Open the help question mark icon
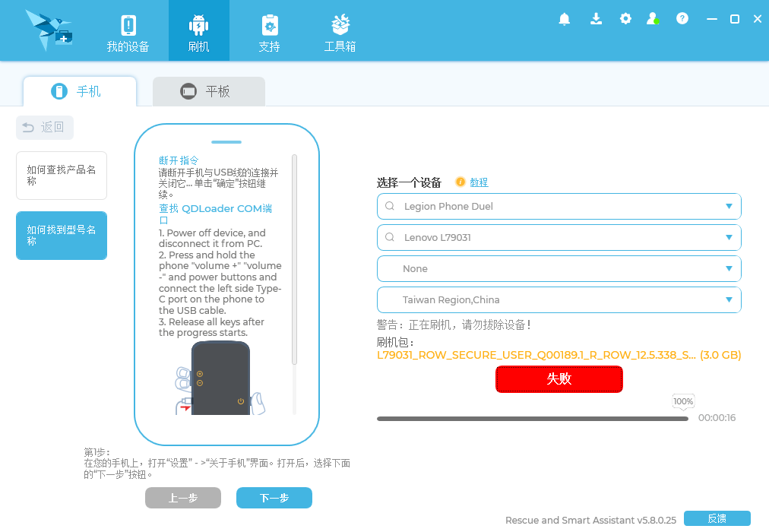Image resolution: width=769 pixels, height=532 pixels. pyautogui.click(x=682, y=19)
